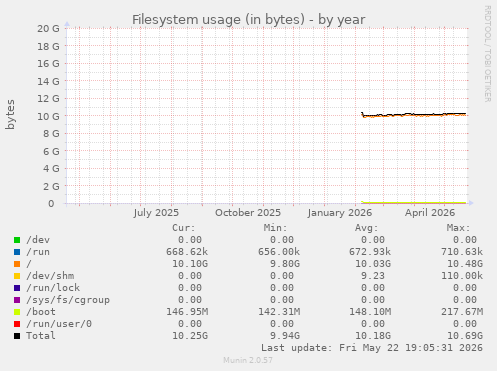Select the /run legend label
Screen dimensions: 497x371
38,252
